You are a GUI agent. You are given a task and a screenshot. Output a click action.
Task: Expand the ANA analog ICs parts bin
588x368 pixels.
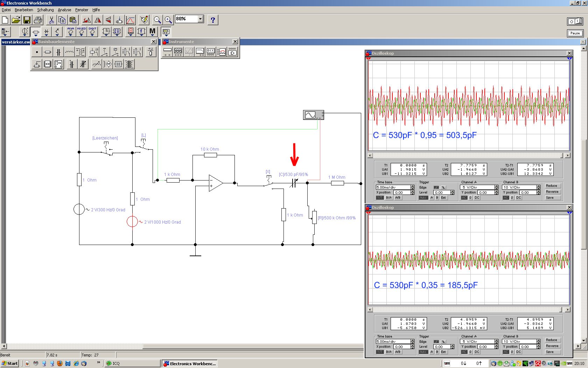tap(71, 32)
